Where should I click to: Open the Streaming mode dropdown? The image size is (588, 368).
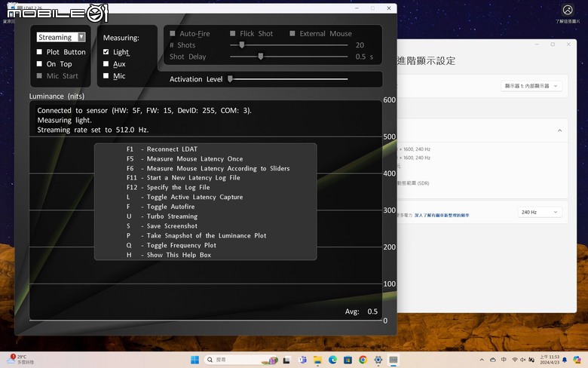point(61,37)
